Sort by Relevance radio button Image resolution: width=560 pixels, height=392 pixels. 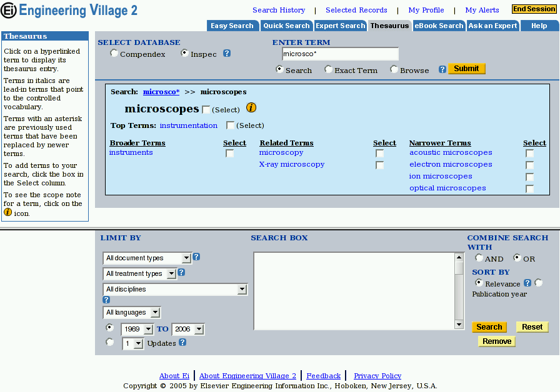(x=479, y=283)
